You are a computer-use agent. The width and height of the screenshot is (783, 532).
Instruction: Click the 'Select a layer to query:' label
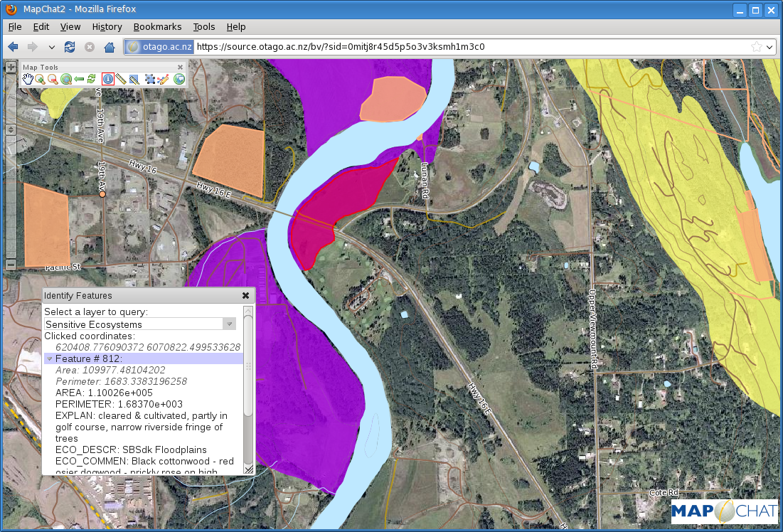(x=96, y=312)
